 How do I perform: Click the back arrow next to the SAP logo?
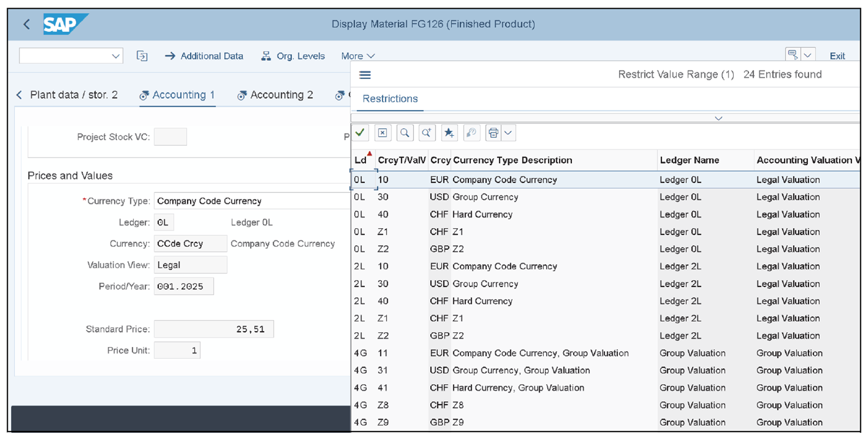point(26,24)
